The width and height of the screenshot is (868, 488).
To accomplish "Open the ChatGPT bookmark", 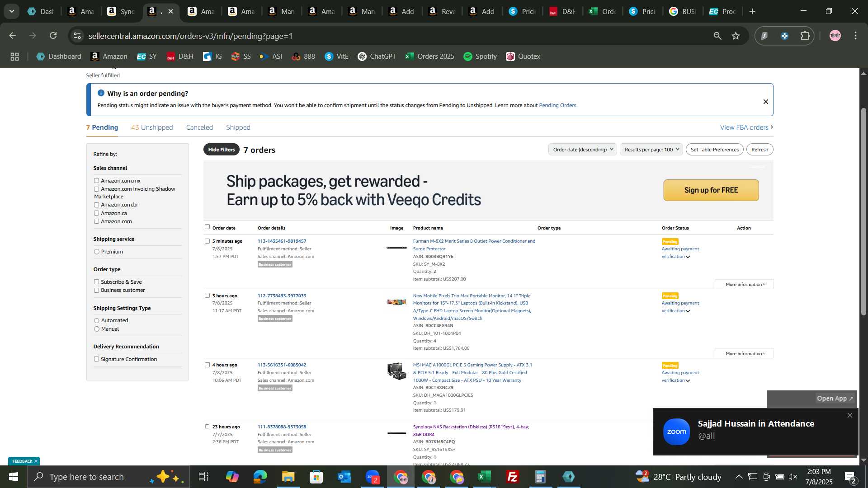I will point(377,56).
